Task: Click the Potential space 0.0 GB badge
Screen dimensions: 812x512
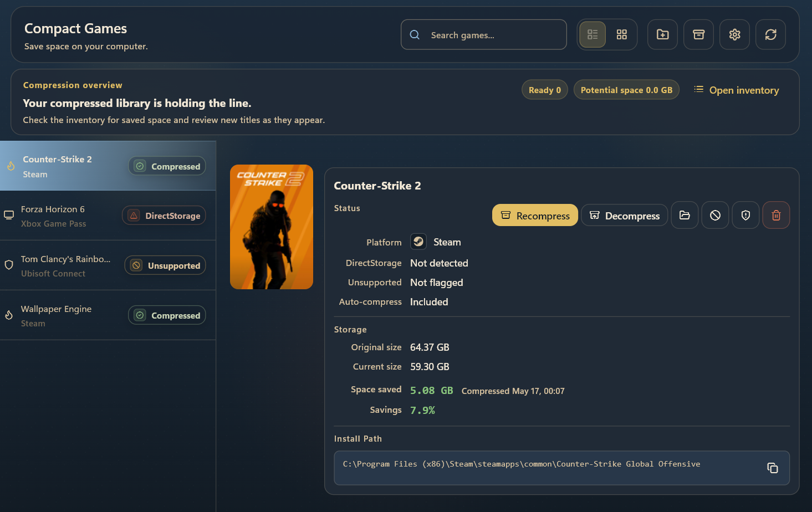Action: (x=626, y=90)
